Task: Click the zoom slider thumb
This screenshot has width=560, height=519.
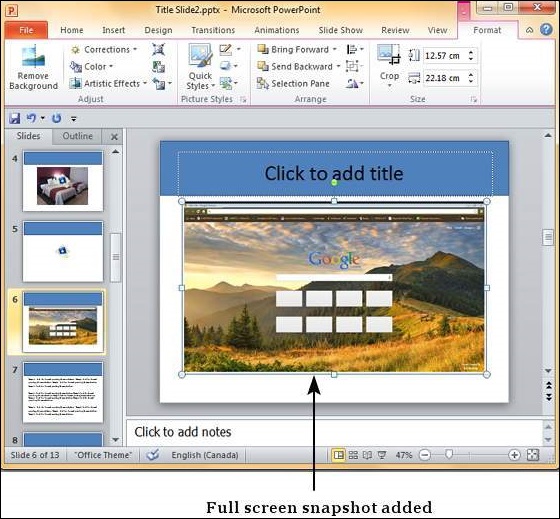Action: [x=449, y=454]
